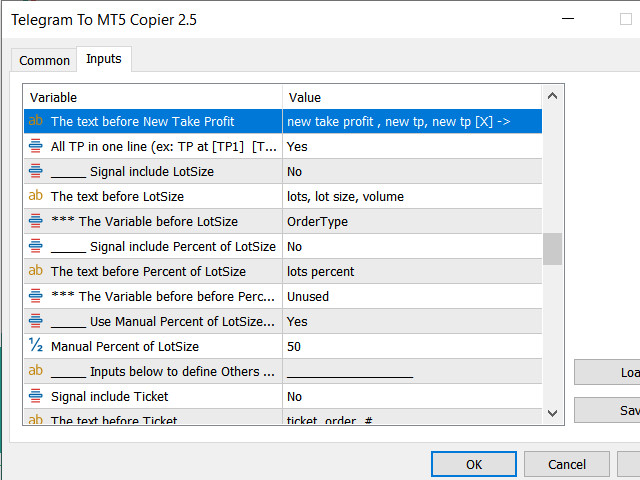Switch to the Common tab
Image resolution: width=640 pixels, height=480 pixels.
[x=45, y=60]
